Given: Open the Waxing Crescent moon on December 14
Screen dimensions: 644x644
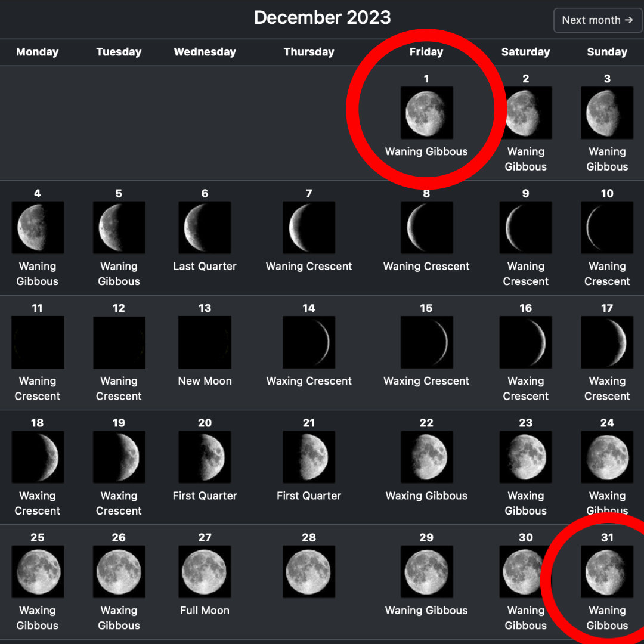Looking at the screenshot, I should tap(309, 342).
